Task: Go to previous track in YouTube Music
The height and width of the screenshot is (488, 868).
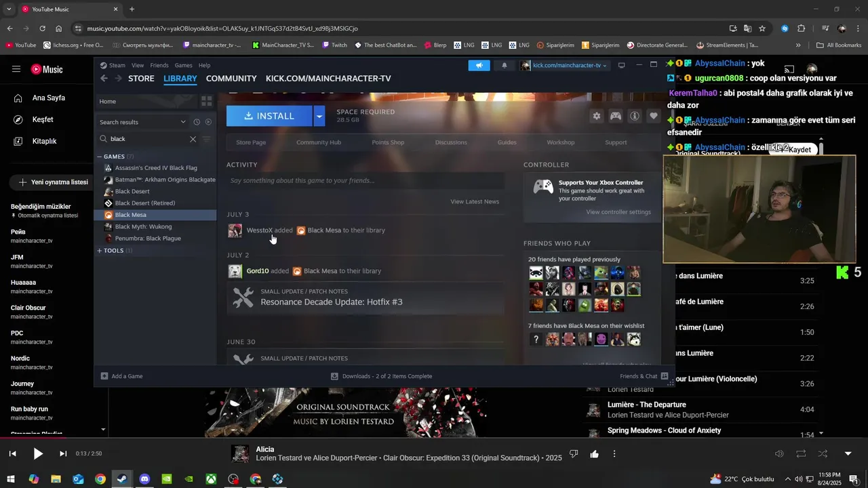Action: click(x=12, y=453)
